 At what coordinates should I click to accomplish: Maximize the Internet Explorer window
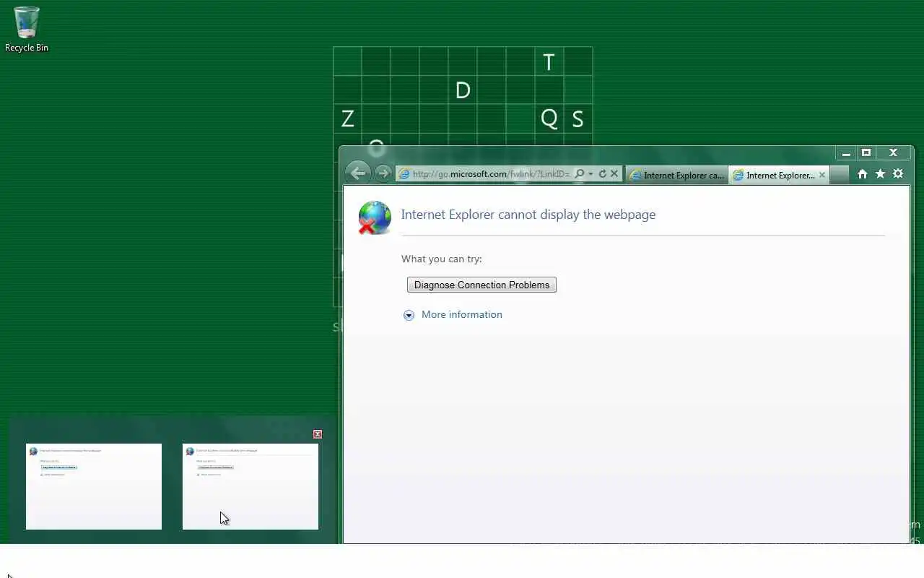click(866, 153)
